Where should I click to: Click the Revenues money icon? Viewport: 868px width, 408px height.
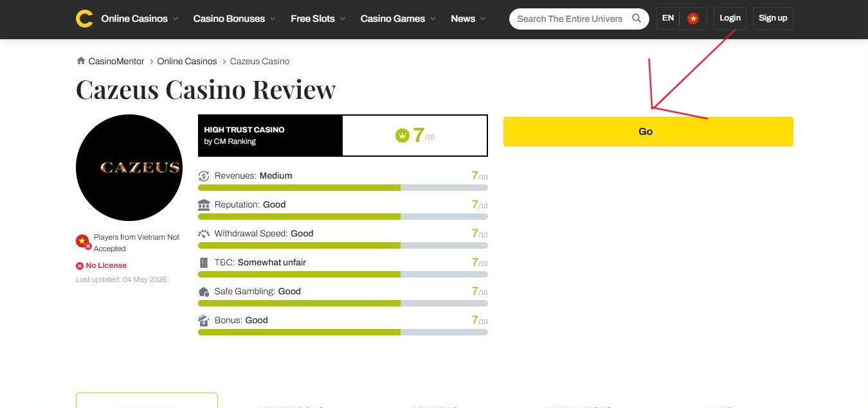click(204, 176)
